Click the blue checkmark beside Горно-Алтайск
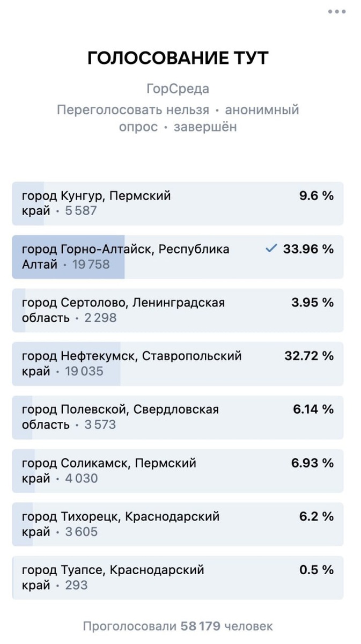This screenshot has height=644, width=361. [x=270, y=248]
